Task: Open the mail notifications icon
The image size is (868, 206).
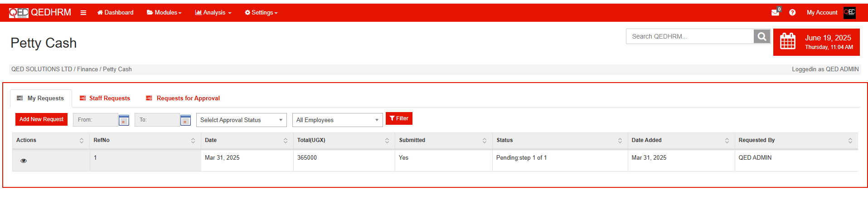Action: (775, 13)
